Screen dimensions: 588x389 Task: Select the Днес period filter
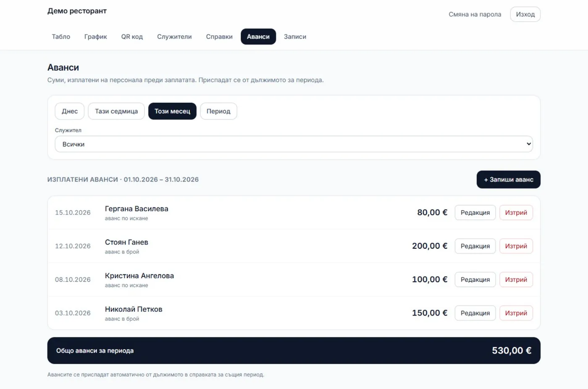(x=70, y=111)
